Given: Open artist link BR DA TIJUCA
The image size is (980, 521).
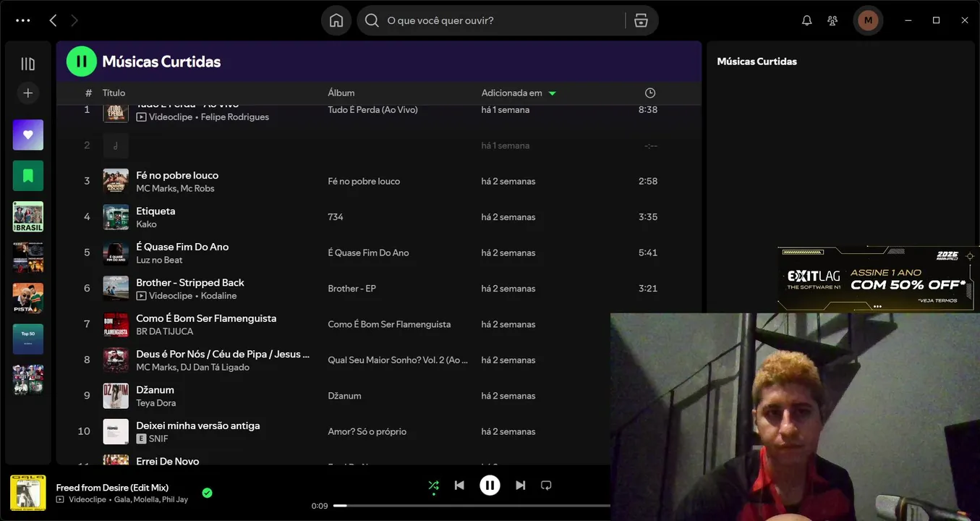Looking at the screenshot, I should 165,331.
